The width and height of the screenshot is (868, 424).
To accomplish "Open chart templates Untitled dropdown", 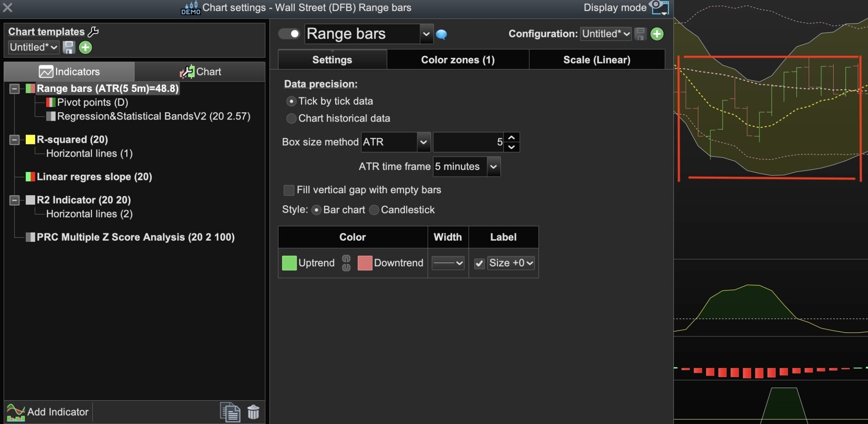I will (33, 47).
